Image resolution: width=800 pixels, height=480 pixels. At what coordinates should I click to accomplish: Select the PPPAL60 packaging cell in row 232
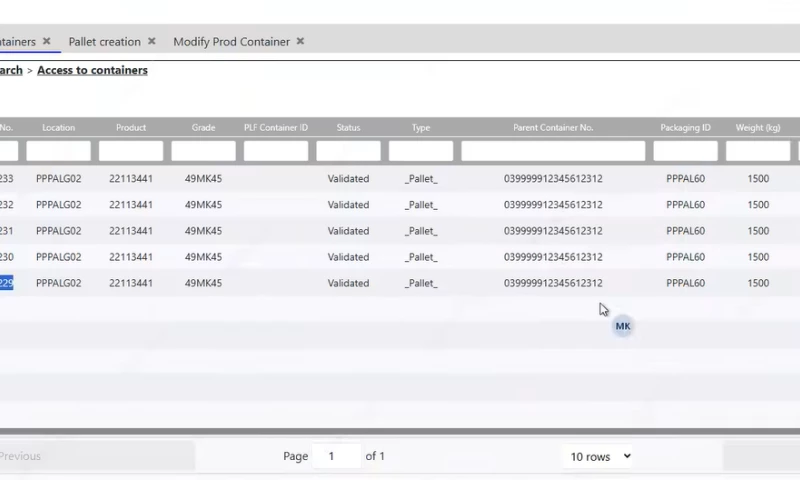click(685, 205)
